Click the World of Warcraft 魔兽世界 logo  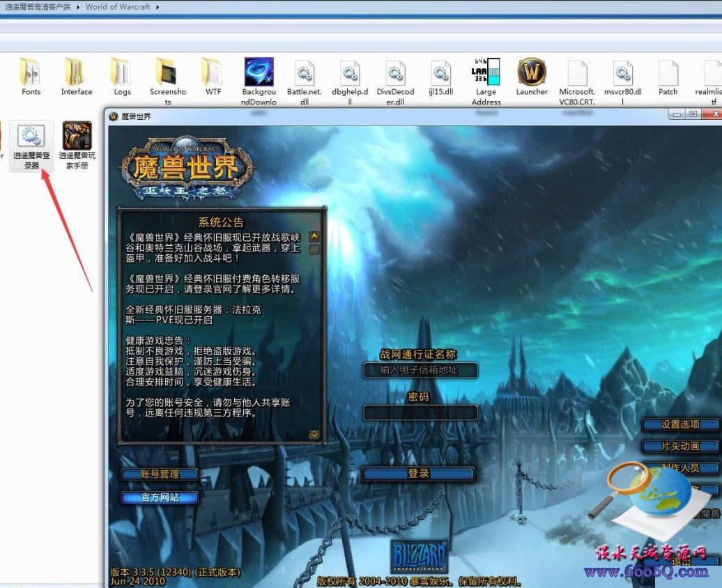(187, 168)
